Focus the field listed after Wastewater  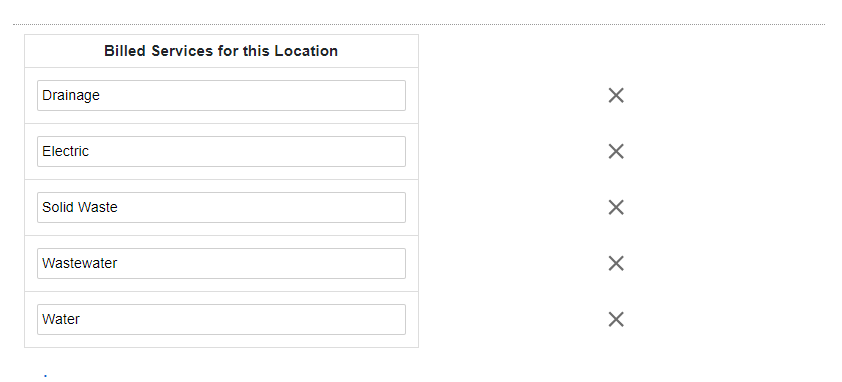[x=221, y=319]
